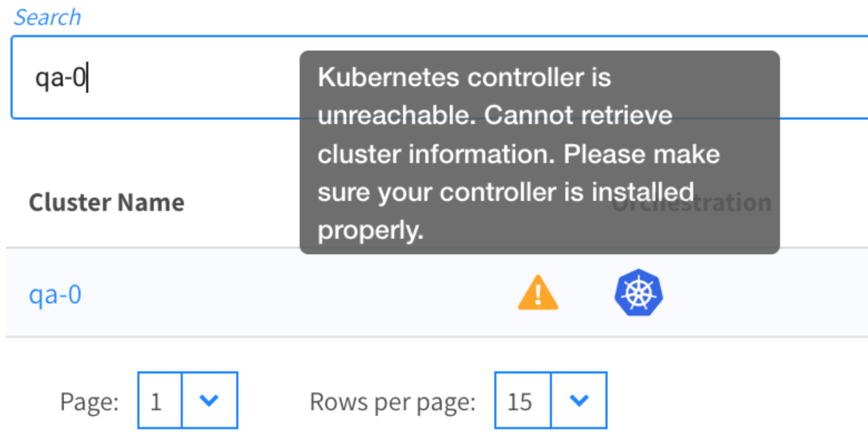
Task: Click the blue Search label
Action: pos(48,18)
